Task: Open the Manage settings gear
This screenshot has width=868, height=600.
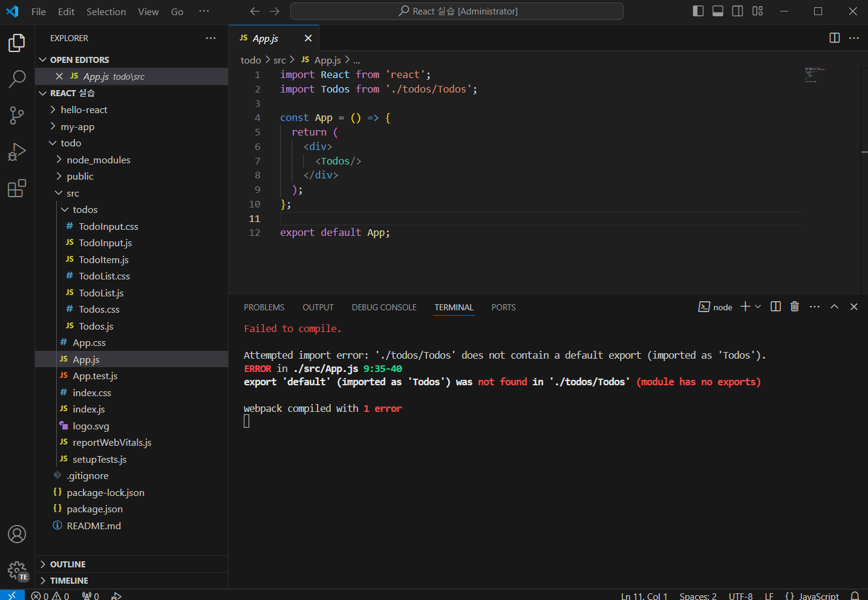Action: [x=17, y=570]
